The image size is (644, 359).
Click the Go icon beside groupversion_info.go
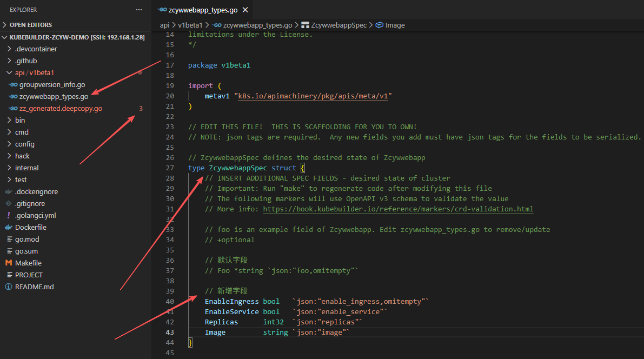tap(14, 85)
